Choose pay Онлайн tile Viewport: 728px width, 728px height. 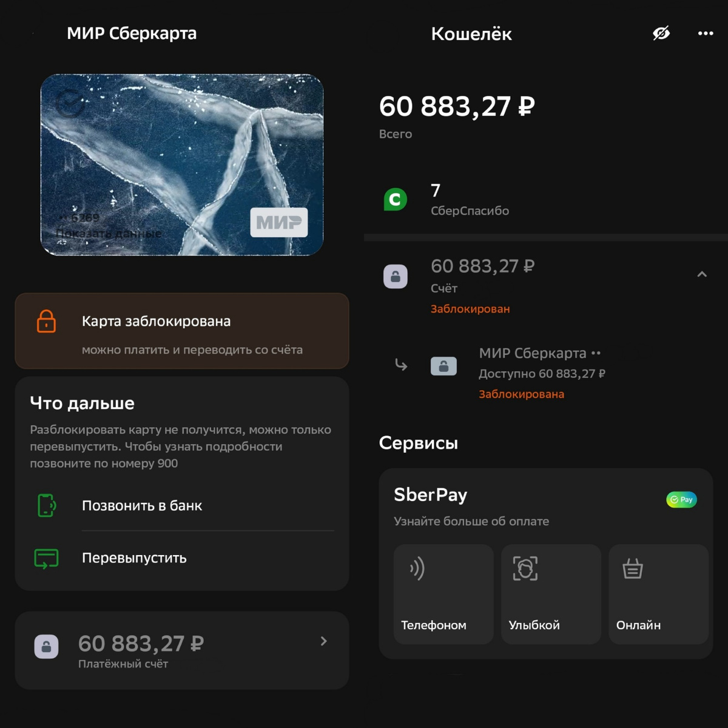(x=658, y=594)
